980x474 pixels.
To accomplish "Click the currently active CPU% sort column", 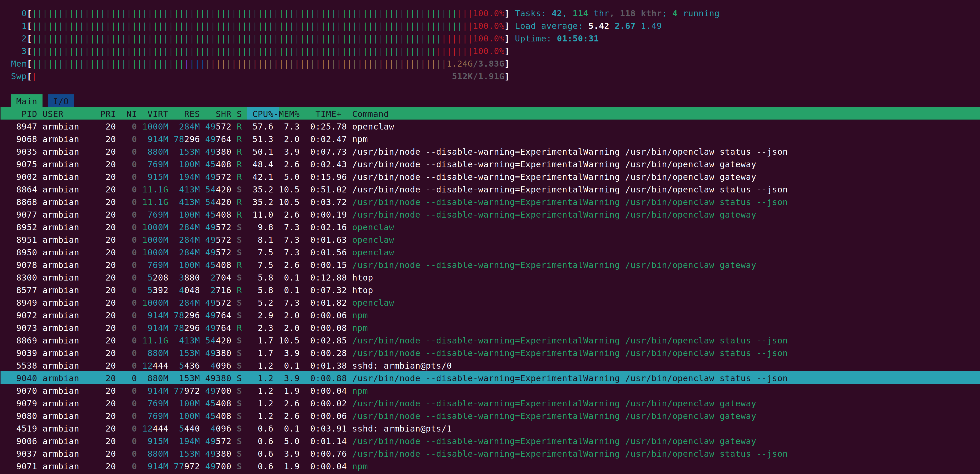I will [x=263, y=114].
